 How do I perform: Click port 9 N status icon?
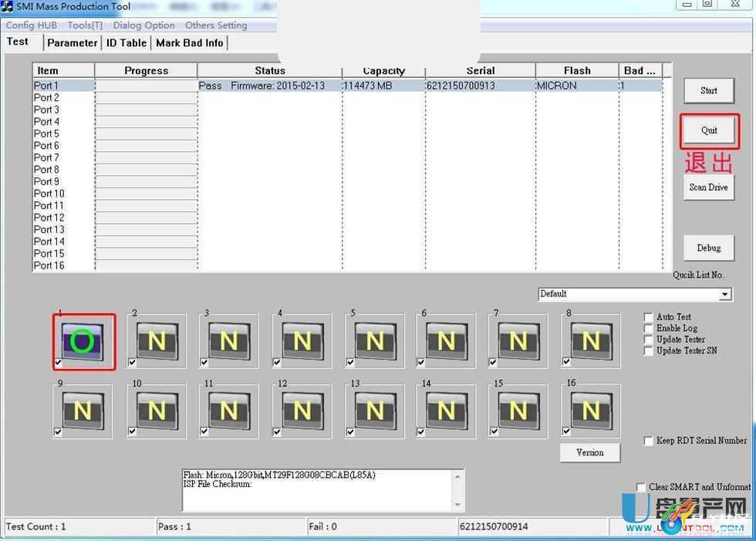tap(83, 411)
